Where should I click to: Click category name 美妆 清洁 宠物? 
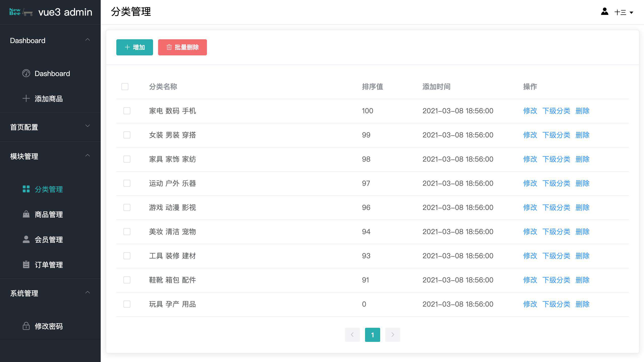point(172,232)
